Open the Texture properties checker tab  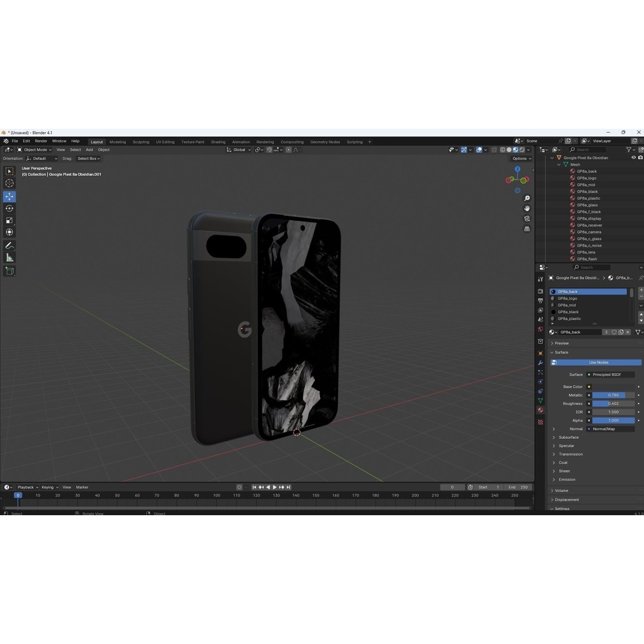click(x=540, y=422)
